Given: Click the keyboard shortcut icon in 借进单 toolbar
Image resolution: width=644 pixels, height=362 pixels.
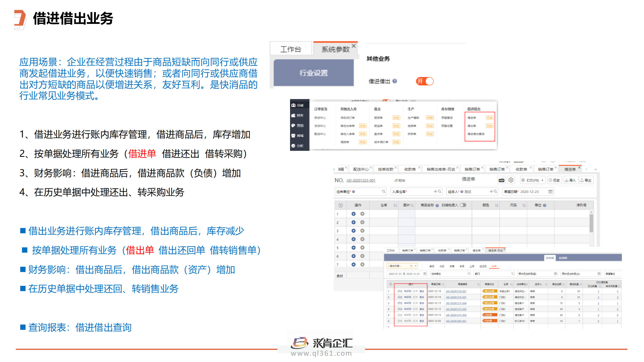Looking at the screenshot, I should [501, 180].
